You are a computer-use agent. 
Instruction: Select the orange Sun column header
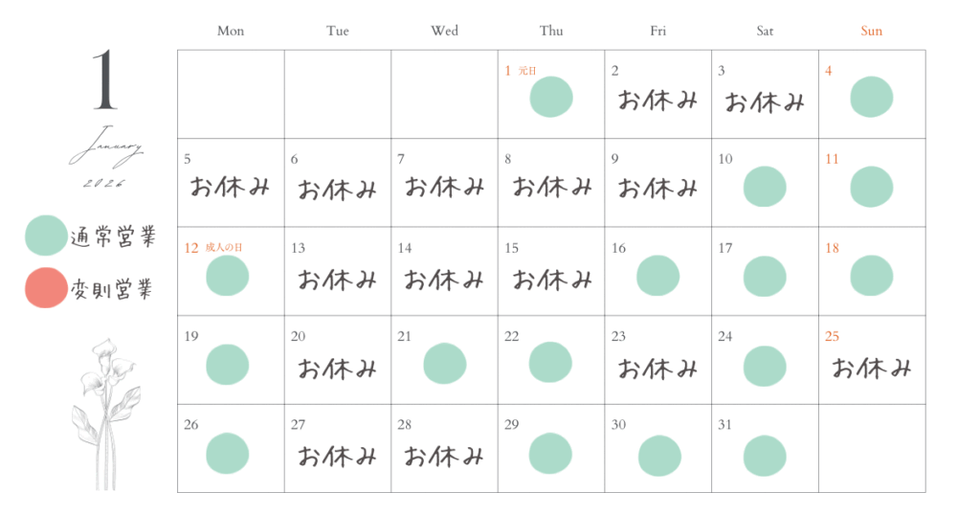[871, 31]
